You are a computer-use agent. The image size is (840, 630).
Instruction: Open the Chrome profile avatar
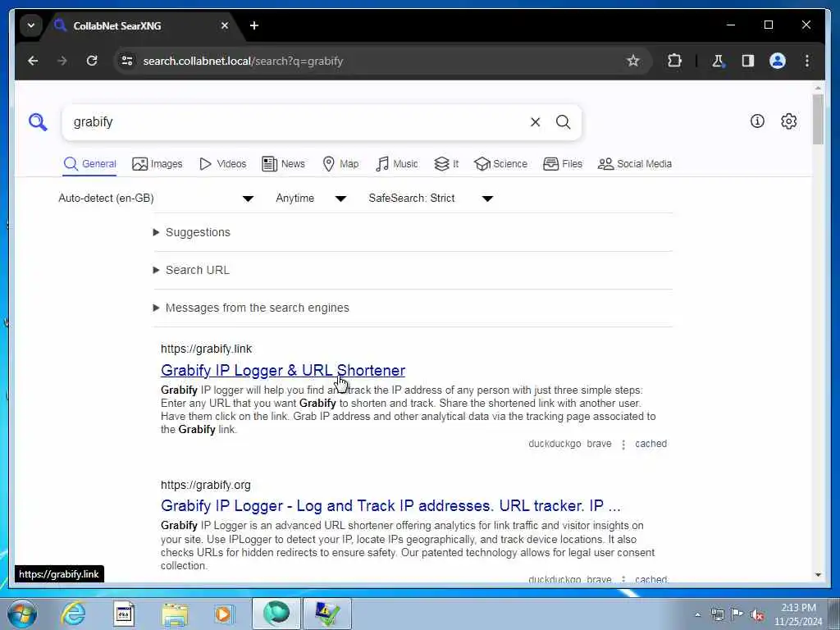click(778, 61)
